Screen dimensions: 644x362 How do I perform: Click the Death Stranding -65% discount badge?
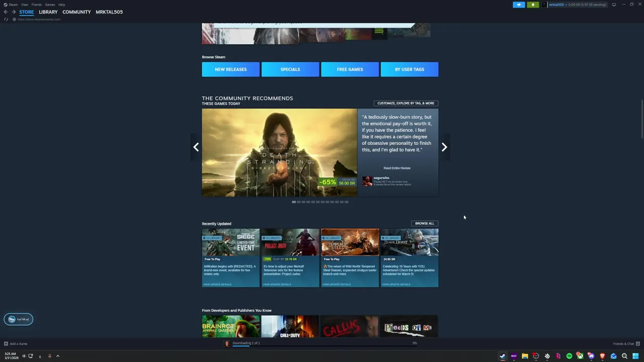328,182
